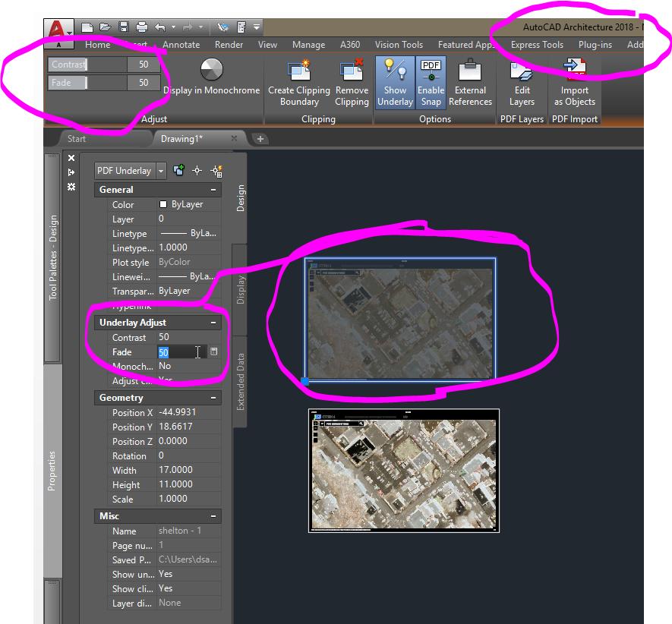Click the Open file icon
Screen dimensions: 672x624
[106, 27]
